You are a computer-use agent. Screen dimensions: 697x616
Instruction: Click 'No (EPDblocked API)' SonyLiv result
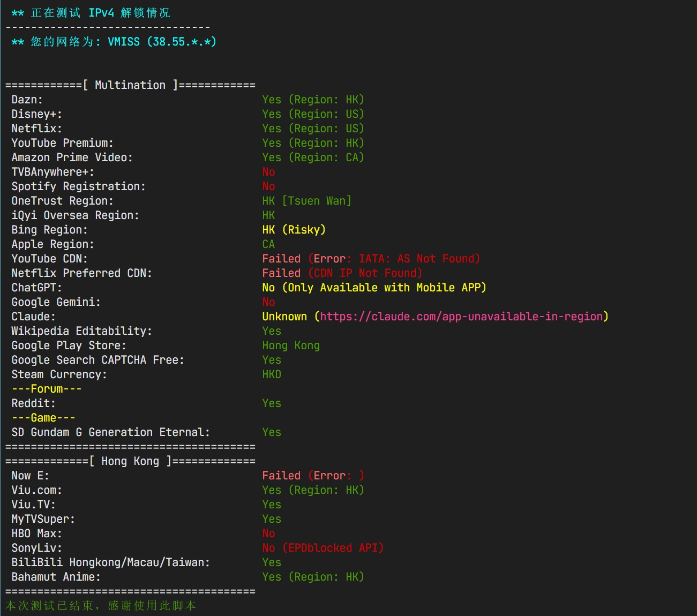[x=323, y=548]
